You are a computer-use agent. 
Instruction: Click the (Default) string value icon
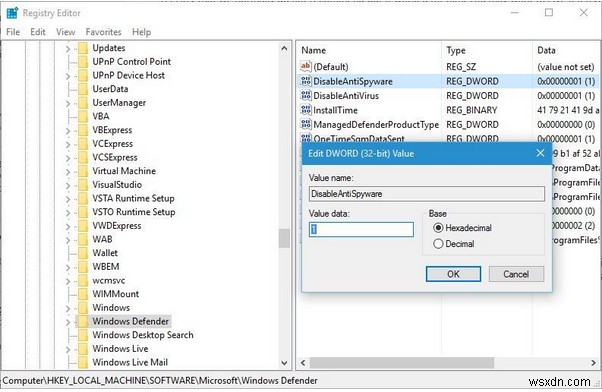click(306, 66)
